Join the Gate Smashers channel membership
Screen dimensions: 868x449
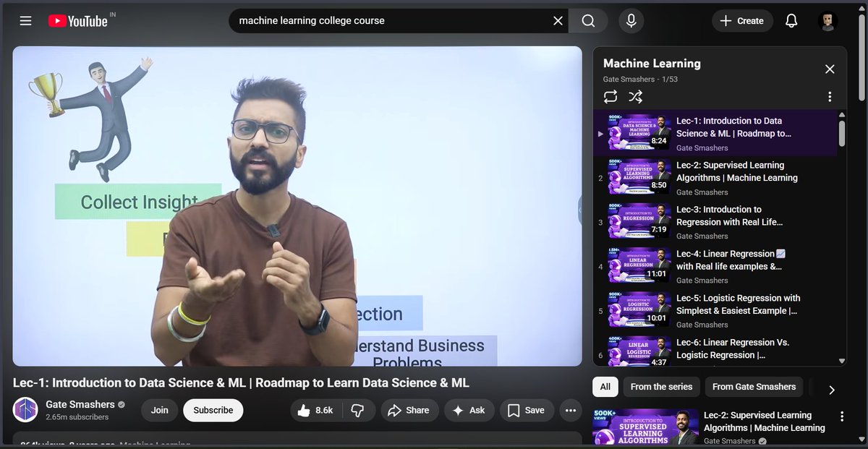pos(160,410)
